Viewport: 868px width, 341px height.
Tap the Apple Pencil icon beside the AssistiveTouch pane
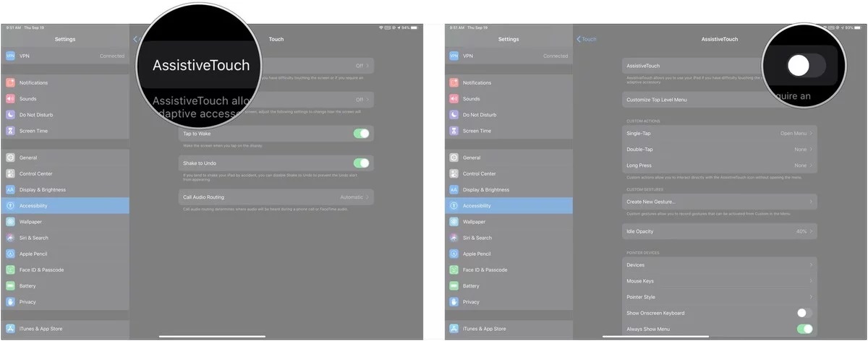point(454,254)
